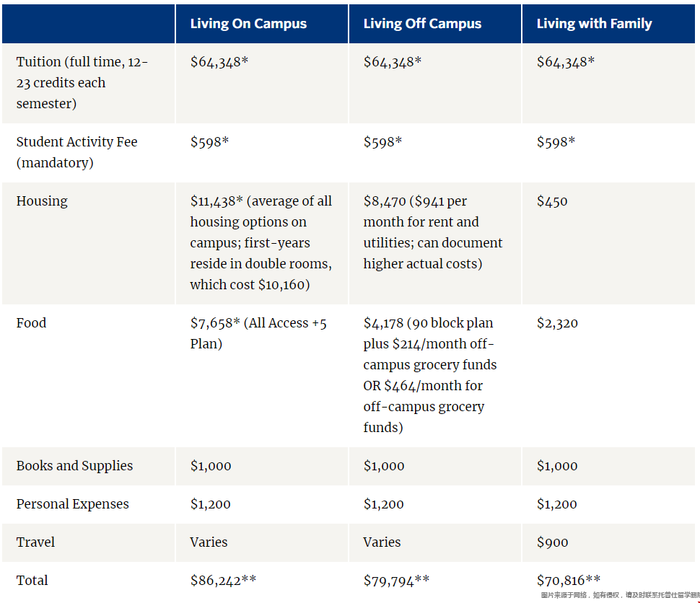
Task: Click the Living with Family column header
Action: tap(594, 24)
